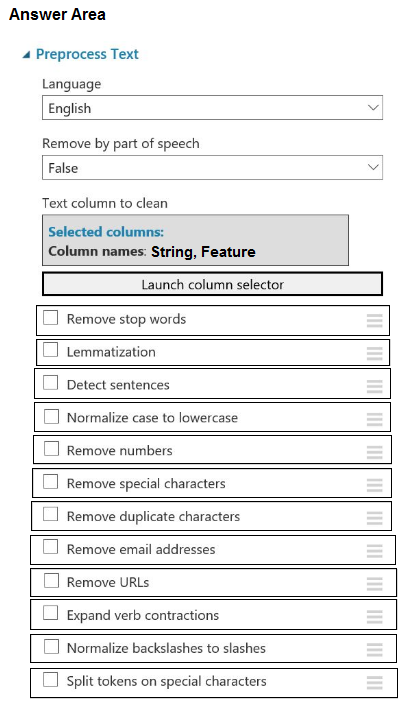Click the drag handle beside Remove special characters
The width and height of the screenshot is (409, 709).
(x=374, y=485)
